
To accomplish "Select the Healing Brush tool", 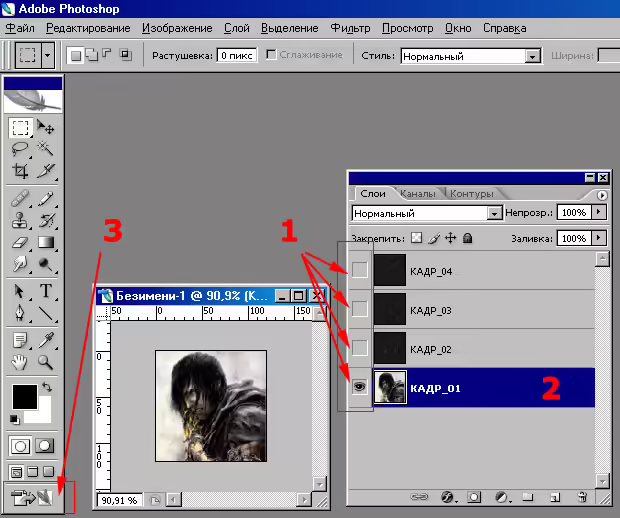I will pos(20,199).
